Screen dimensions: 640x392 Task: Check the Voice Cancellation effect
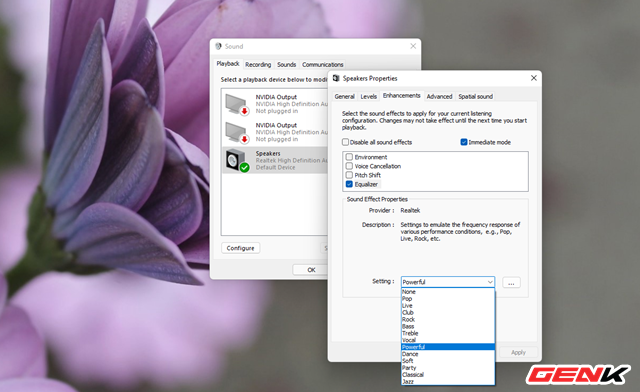[x=349, y=166]
